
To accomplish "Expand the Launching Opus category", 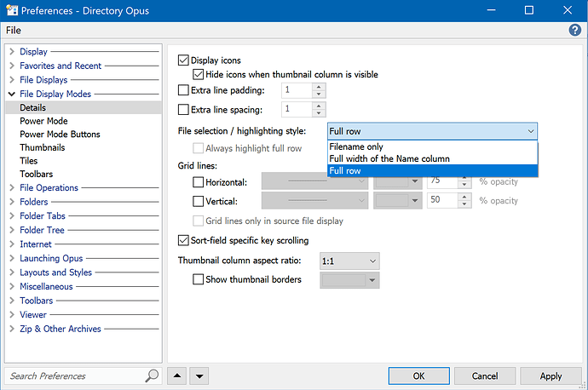I will click(12, 258).
